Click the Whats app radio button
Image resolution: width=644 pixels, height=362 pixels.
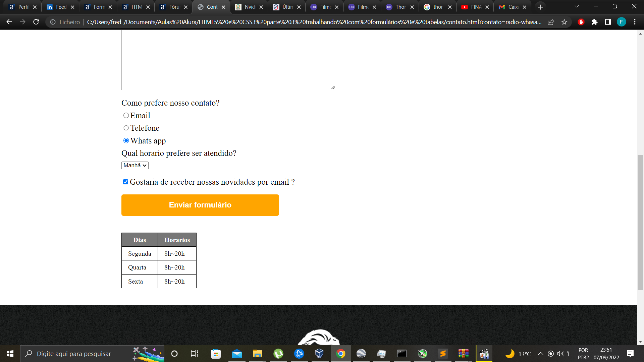click(126, 140)
